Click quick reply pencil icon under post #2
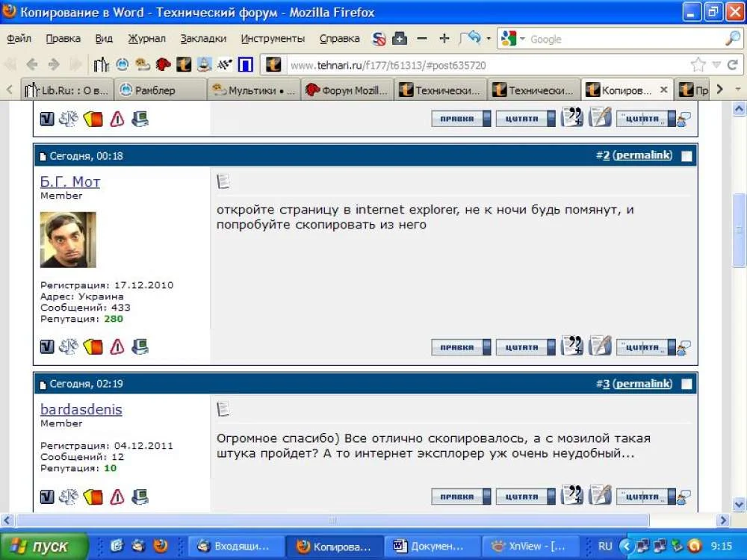 (x=601, y=346)
